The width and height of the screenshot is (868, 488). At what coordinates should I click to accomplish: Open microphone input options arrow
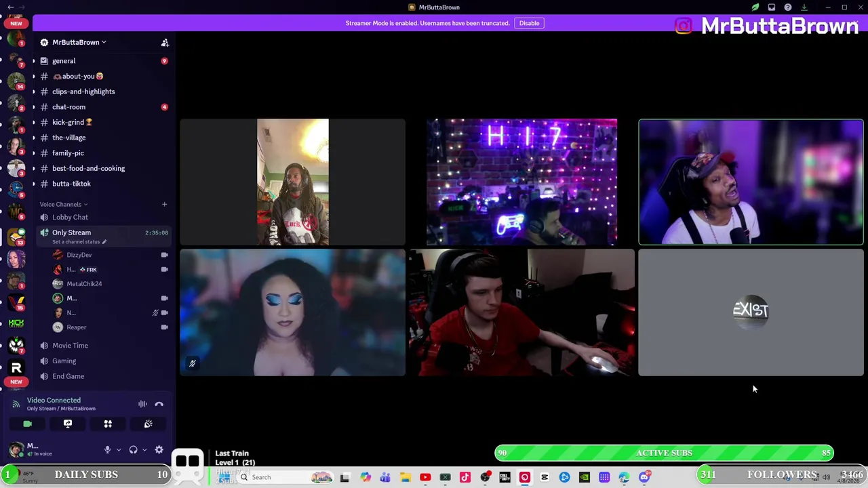(x=119, y=449)
